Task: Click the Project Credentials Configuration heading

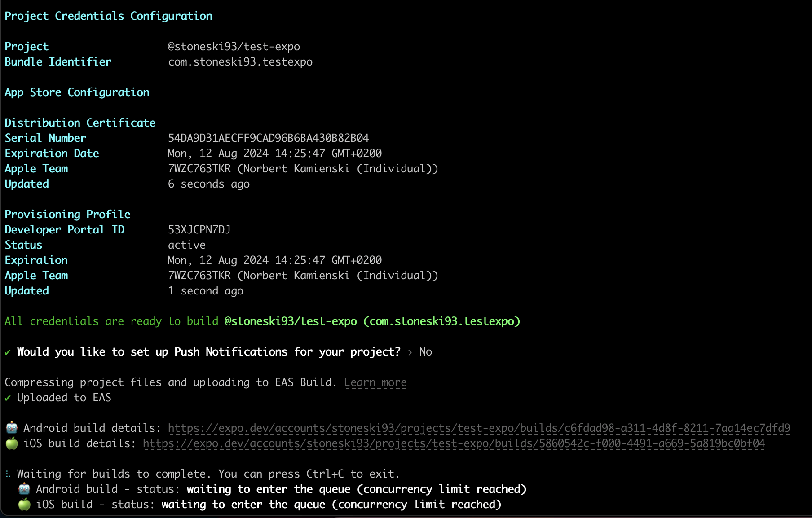Action: coord(109,16)
